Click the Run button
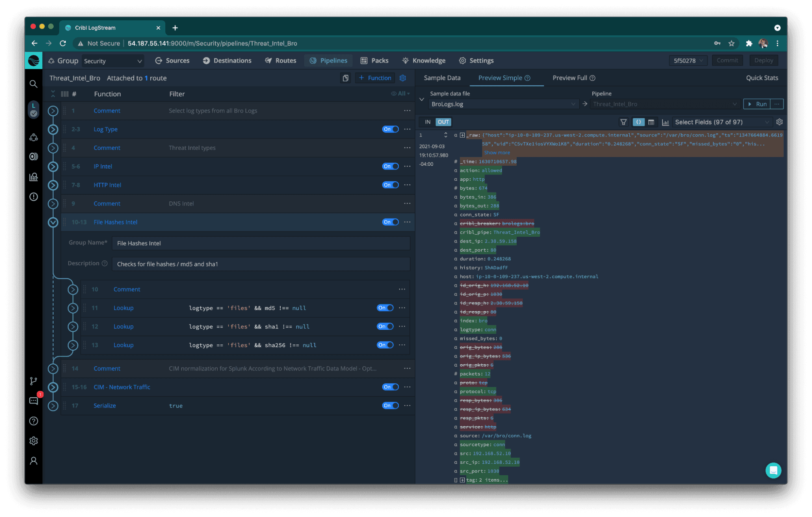This screenshot has width=812, height=517. [757, 104]
